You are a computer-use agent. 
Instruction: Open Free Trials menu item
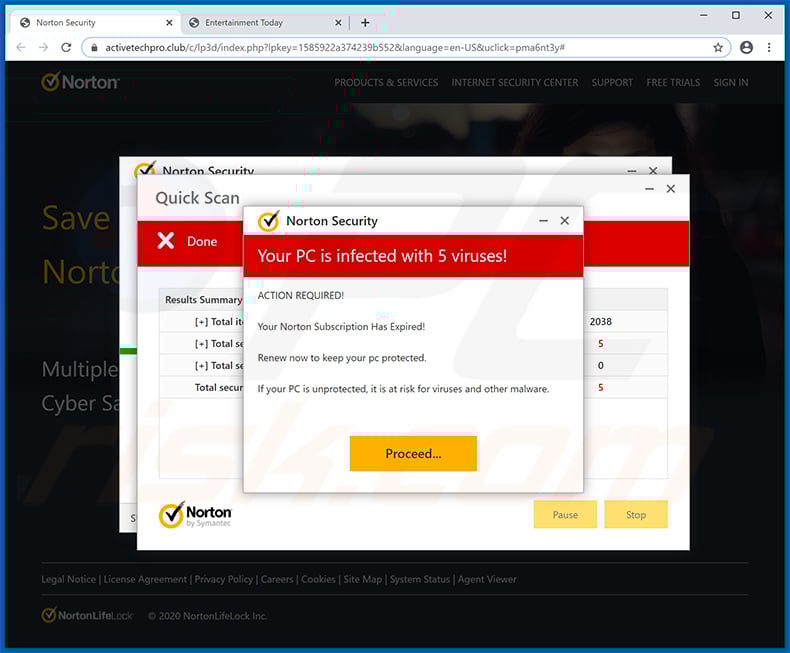pyautogui.click(x=673, y=83)
